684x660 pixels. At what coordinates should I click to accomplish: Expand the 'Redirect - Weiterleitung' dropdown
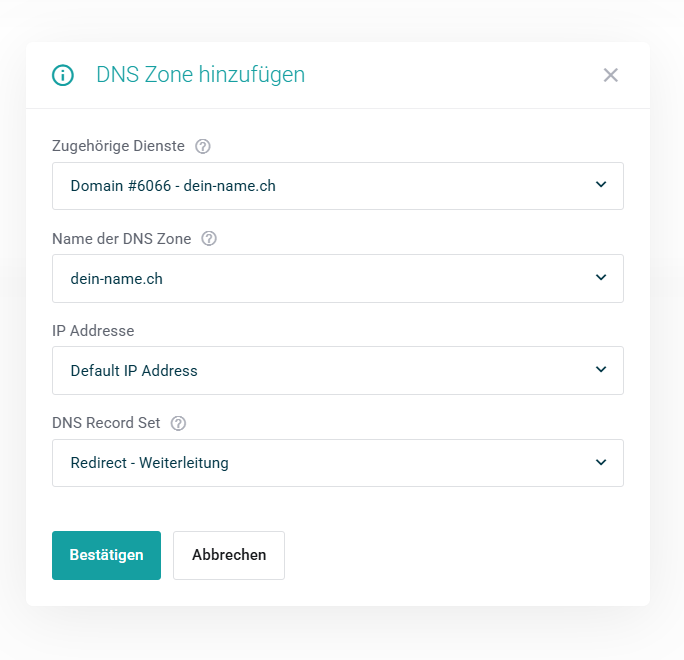tap(337, 463)
